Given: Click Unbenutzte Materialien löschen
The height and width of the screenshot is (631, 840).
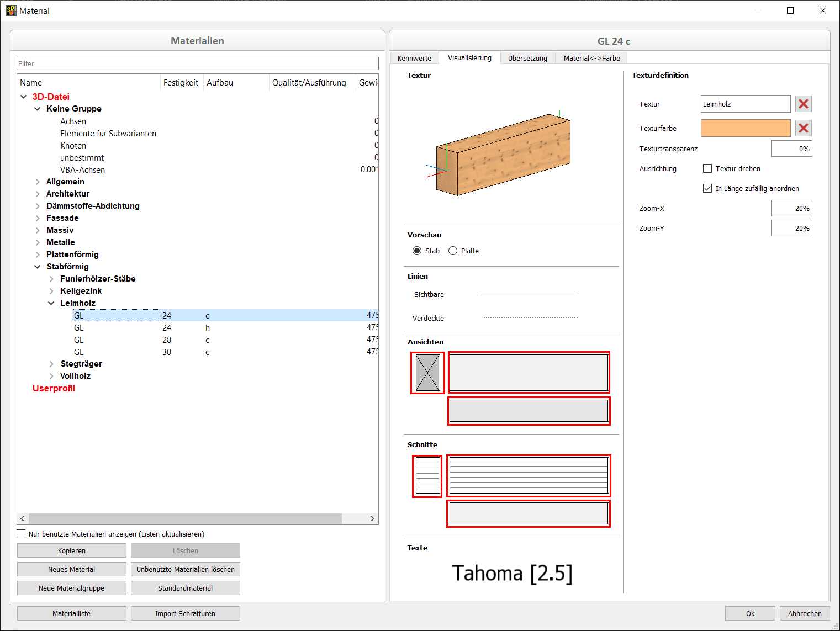Looking at the screenshot, I should [x=186, y=569].
